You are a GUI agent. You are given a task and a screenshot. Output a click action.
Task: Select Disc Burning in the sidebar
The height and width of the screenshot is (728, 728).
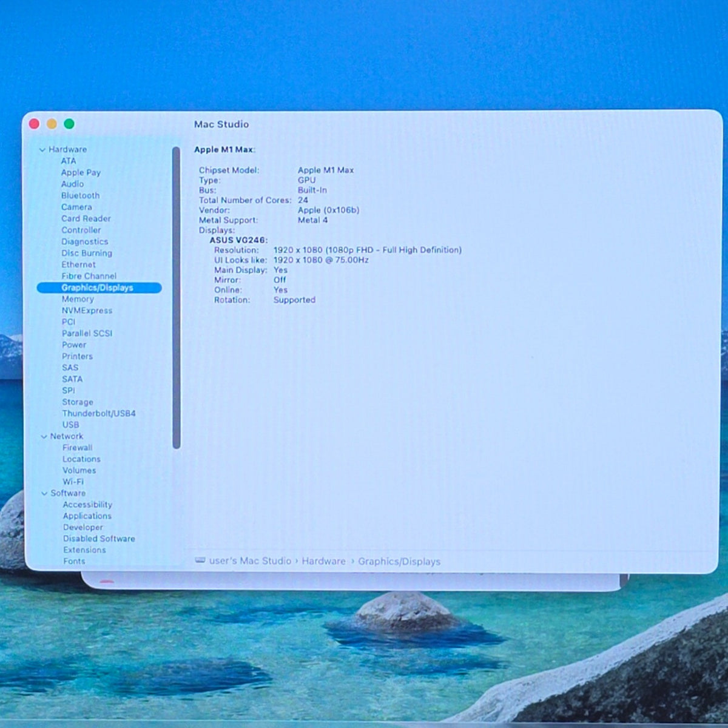(87, 253)
